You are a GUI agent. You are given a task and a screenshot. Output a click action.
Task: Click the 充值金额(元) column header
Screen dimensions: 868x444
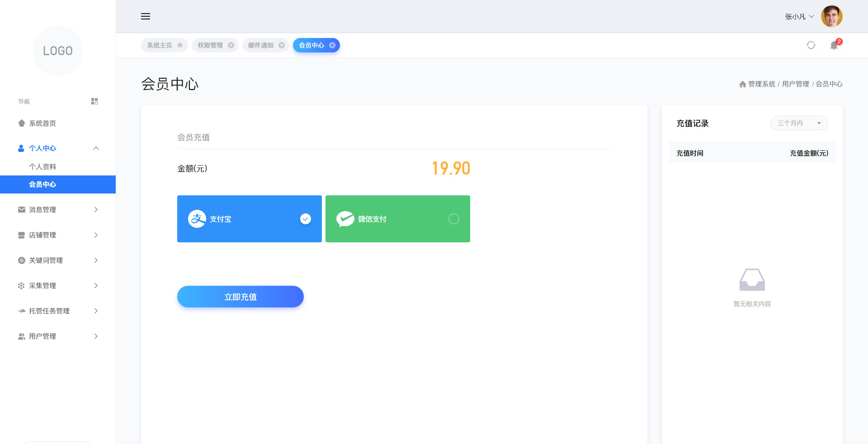pos(809,153)
